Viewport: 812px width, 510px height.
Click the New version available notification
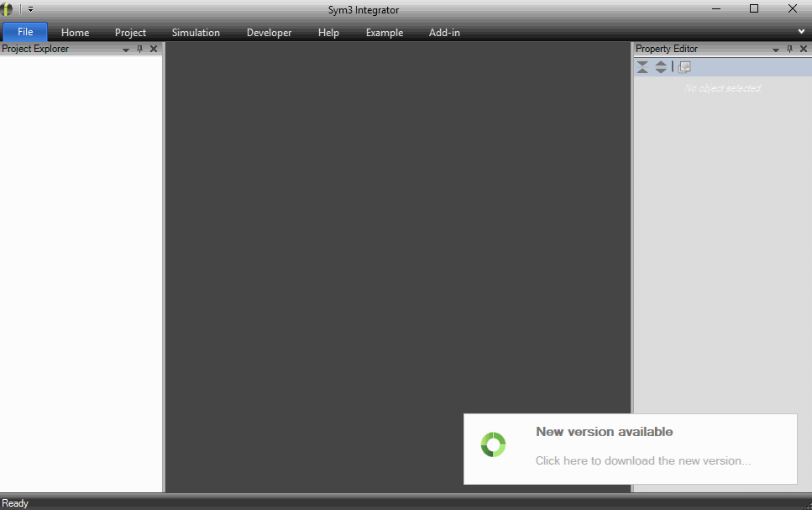click(631, 449)
